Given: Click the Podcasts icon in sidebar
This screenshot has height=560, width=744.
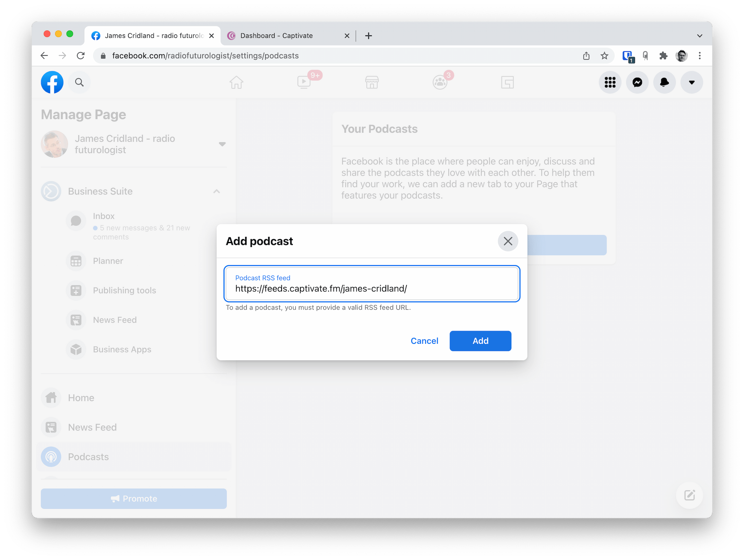Looking at the screenshot, I should [52, 456].
